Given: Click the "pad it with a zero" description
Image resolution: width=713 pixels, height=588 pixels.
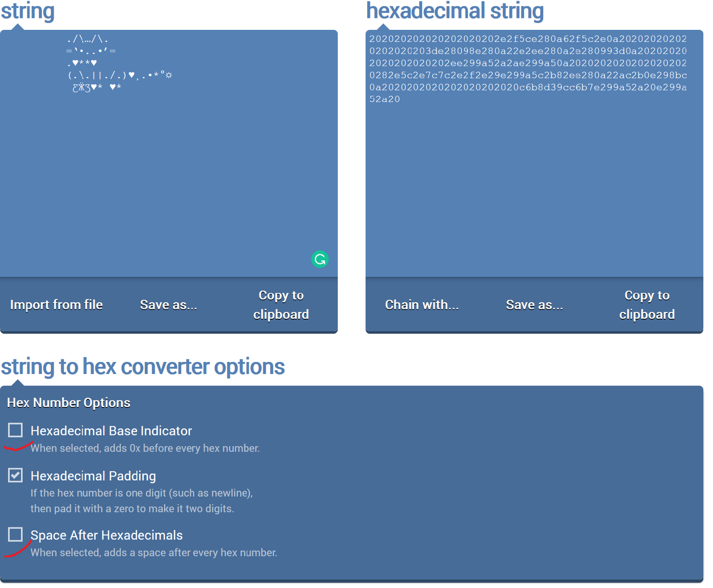Looking at the screenshot, I should point(132,509).
